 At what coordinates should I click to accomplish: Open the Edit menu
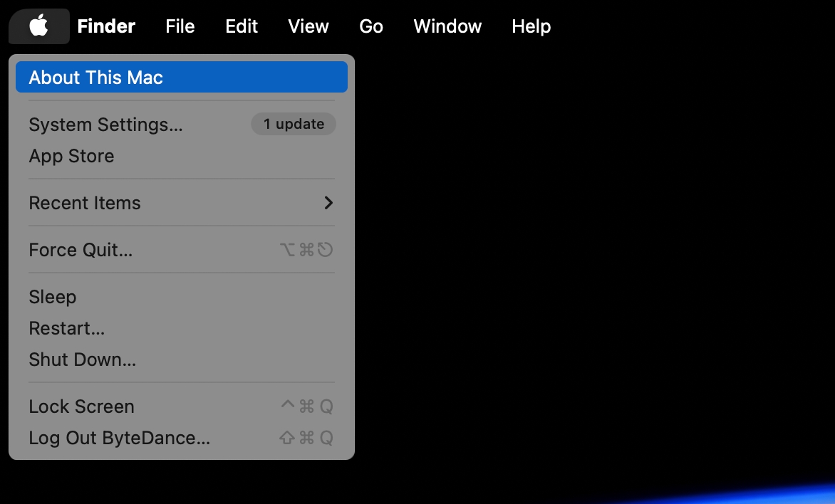point(241,26)
